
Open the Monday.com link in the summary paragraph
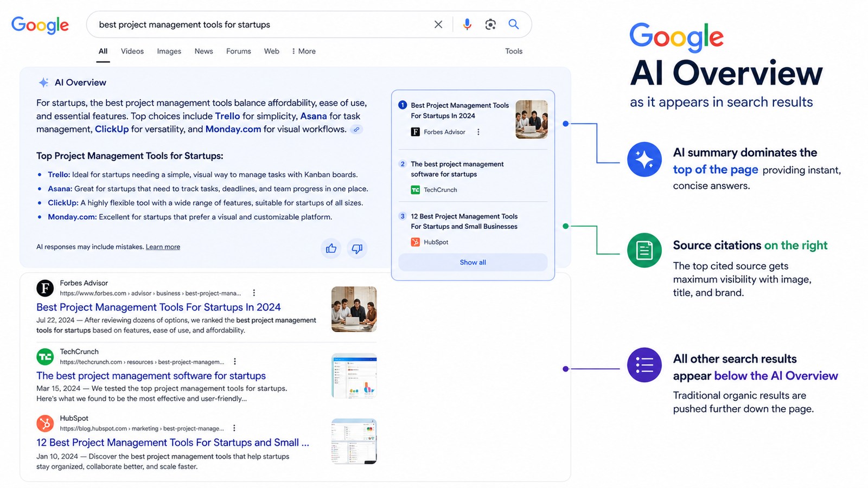click(233, 129)
